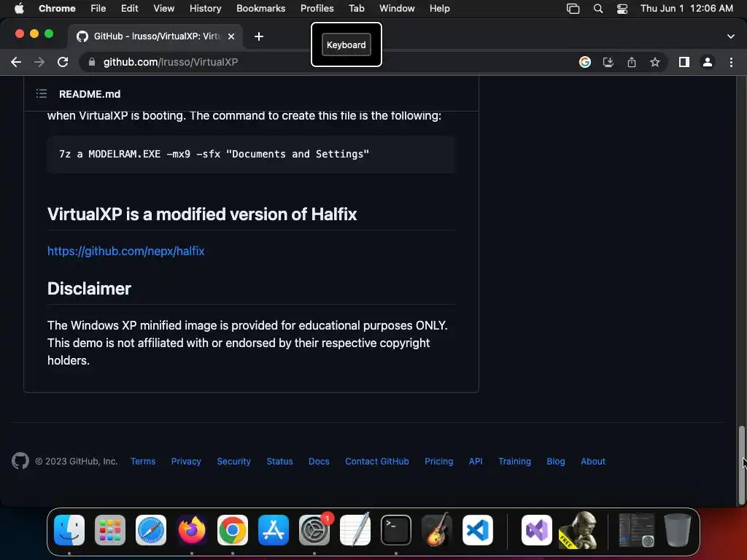Click the date and time in menu bar
Image resolution: width=747 pixels, height=560 pixels.
tap(686, 8)
